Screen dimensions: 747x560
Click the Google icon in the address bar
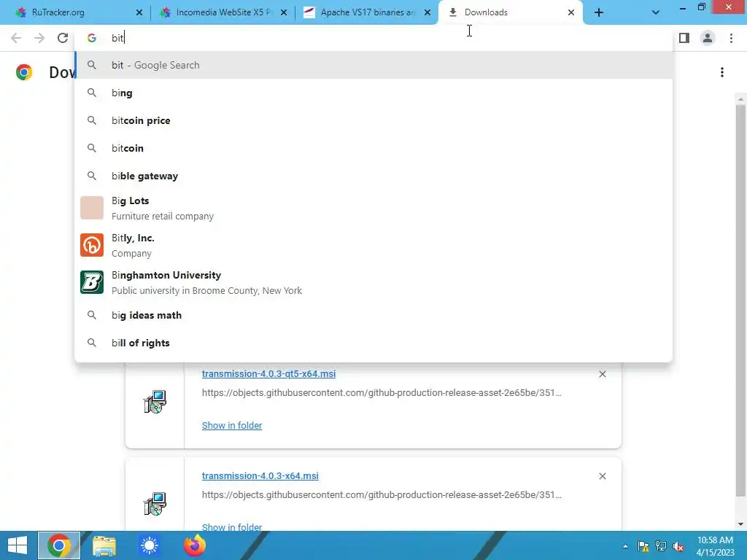92,38
